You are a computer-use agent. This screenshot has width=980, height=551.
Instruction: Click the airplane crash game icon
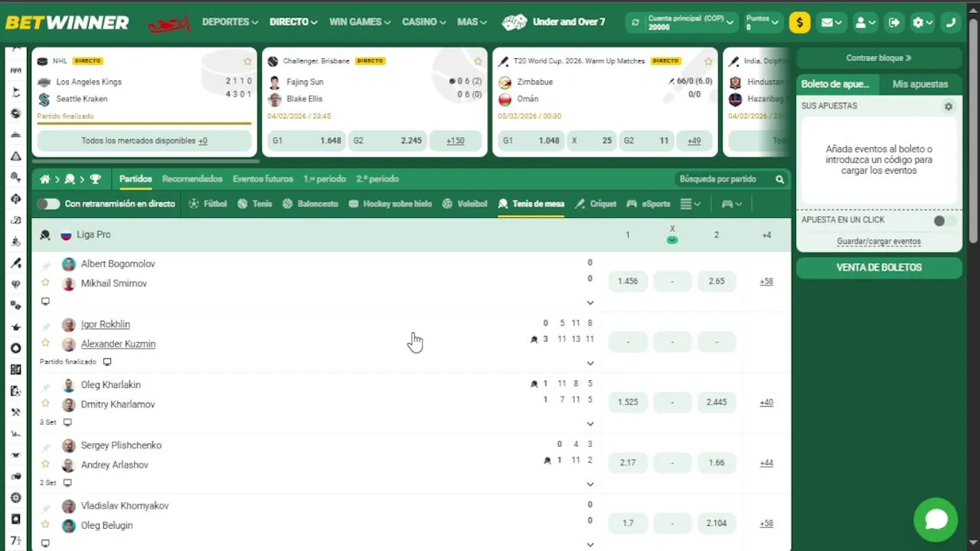(168, 23)
